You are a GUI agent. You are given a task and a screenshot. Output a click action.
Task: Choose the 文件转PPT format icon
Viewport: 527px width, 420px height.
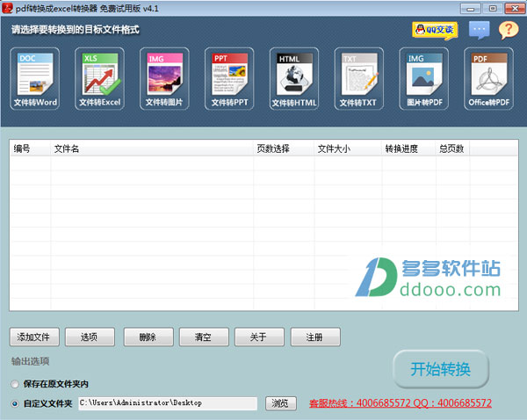coord(229,79)
